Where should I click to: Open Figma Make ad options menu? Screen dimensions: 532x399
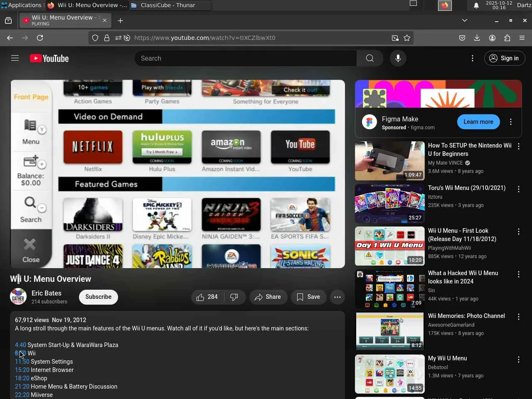511,122
